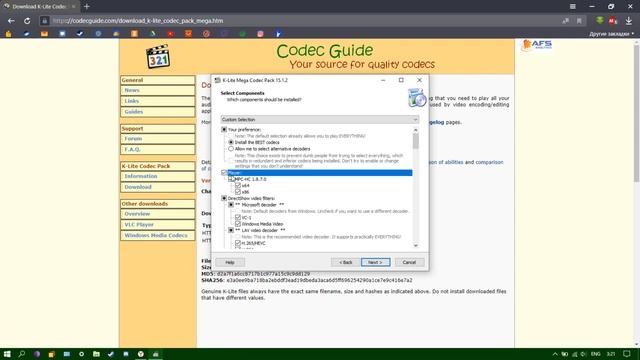Click the AFS Analytics badge
This screenshot has height=360, width=640.
537,44
